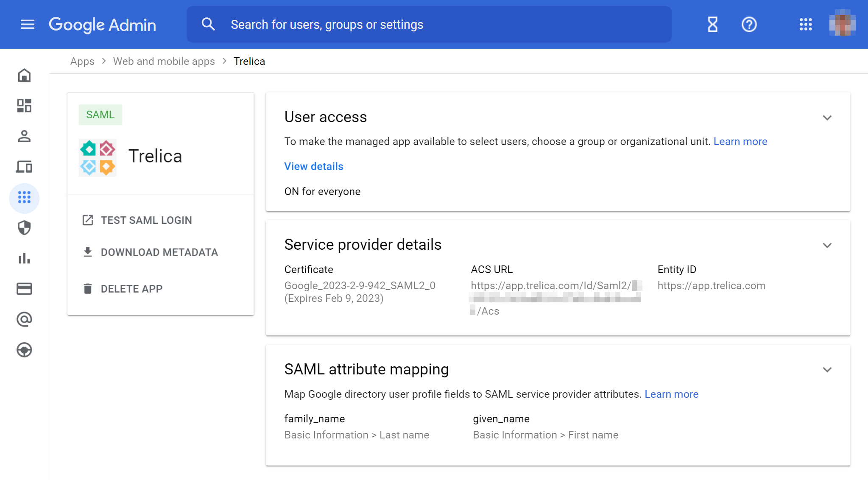Open Dashboard in the sidebar
868x480 pixels.
[x=24, y=106]
